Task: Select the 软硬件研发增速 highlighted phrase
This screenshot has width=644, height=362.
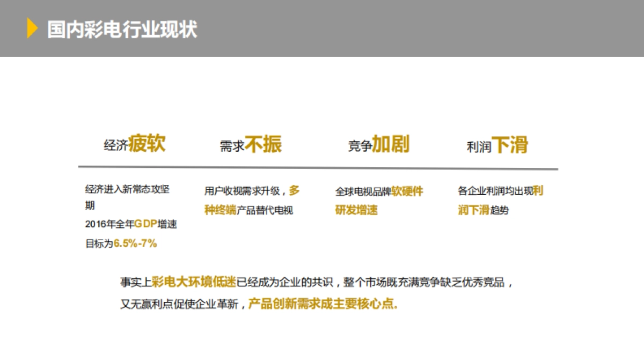Action: point(379,201)
